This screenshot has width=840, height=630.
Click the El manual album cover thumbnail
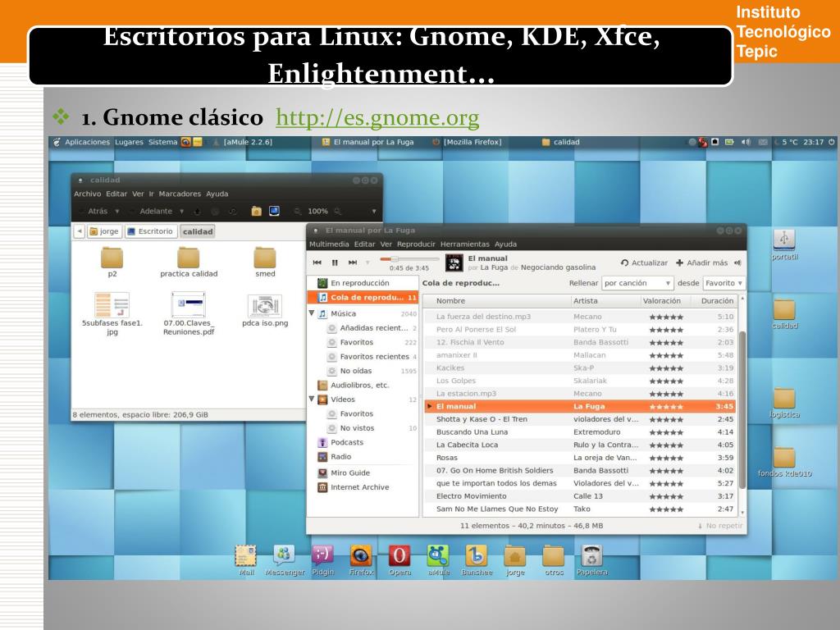click(x=454, y=262)
